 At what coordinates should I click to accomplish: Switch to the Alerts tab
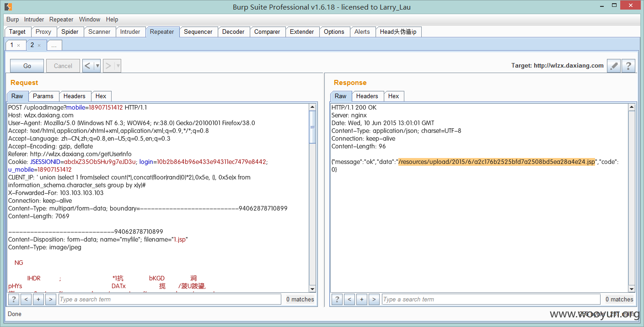click(x=362, y=32)
